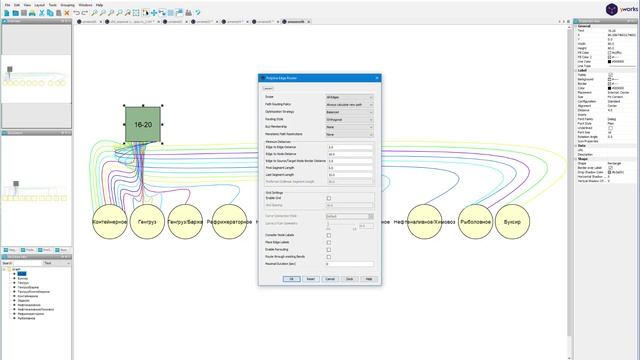Tick the Enable Rerouting checkbox
This screenshot has height=360, width=640.
[329, 250]
